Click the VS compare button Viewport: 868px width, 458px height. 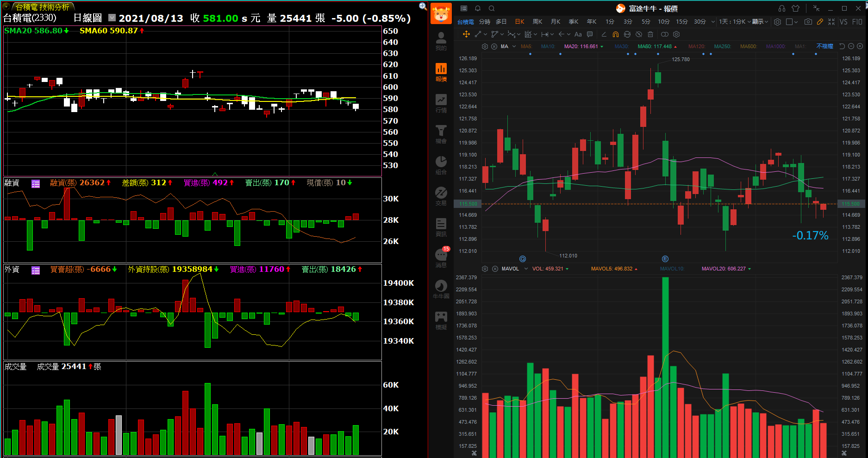click(x=843, y=22)
